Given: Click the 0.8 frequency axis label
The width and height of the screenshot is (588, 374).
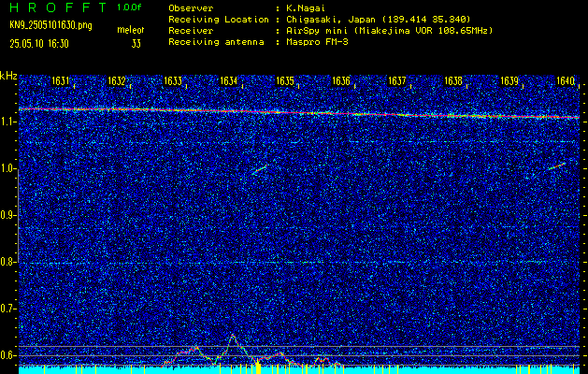Looking at the screenshot, I should [x=7, y=262].
